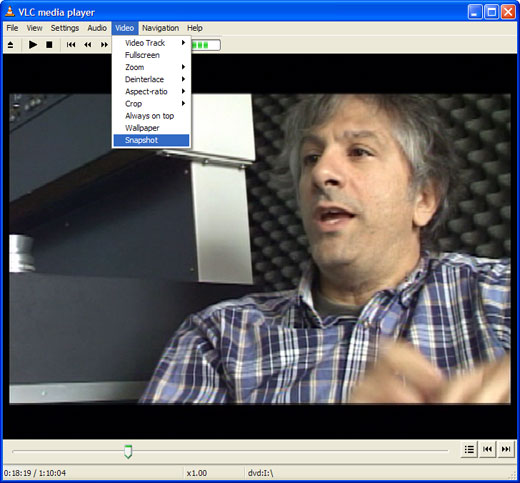Expand the Deinterlace submenu

click(151, 79)
